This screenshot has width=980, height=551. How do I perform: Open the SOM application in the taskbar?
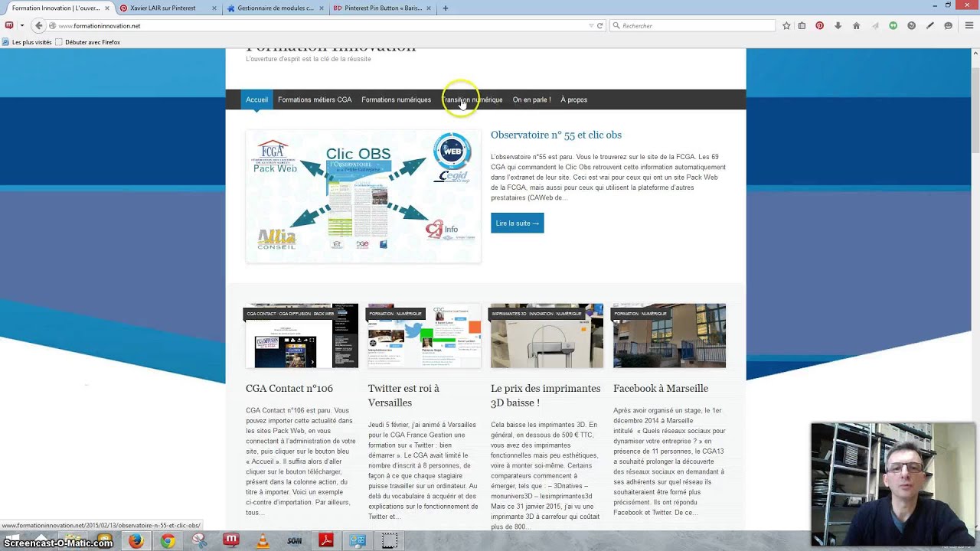(295, 541)
